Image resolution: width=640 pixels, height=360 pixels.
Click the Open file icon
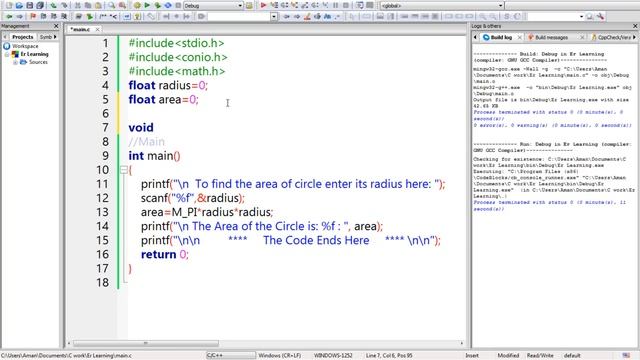coord(19,5)
